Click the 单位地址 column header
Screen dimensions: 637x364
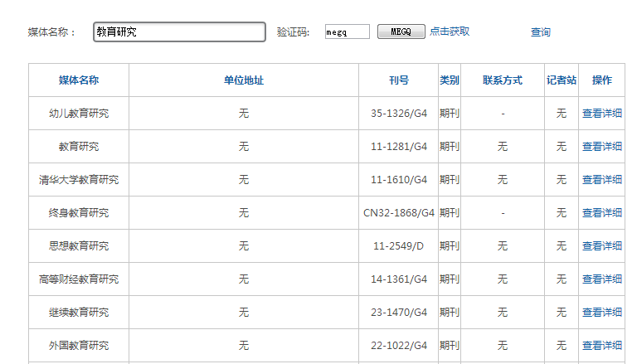244,80
